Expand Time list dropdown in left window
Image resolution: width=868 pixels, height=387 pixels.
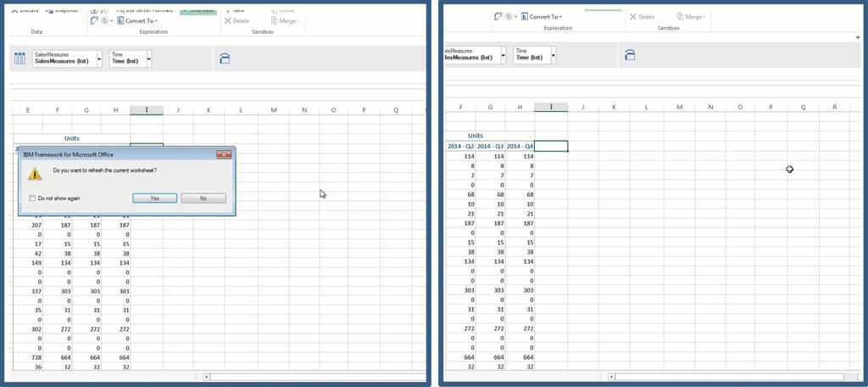[149, 59]
